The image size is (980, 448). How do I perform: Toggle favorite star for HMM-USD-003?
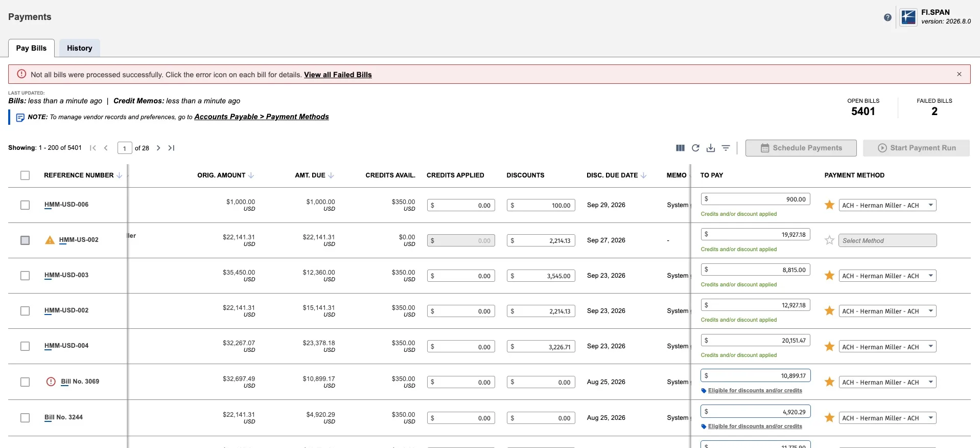click(x=830, y=276)
